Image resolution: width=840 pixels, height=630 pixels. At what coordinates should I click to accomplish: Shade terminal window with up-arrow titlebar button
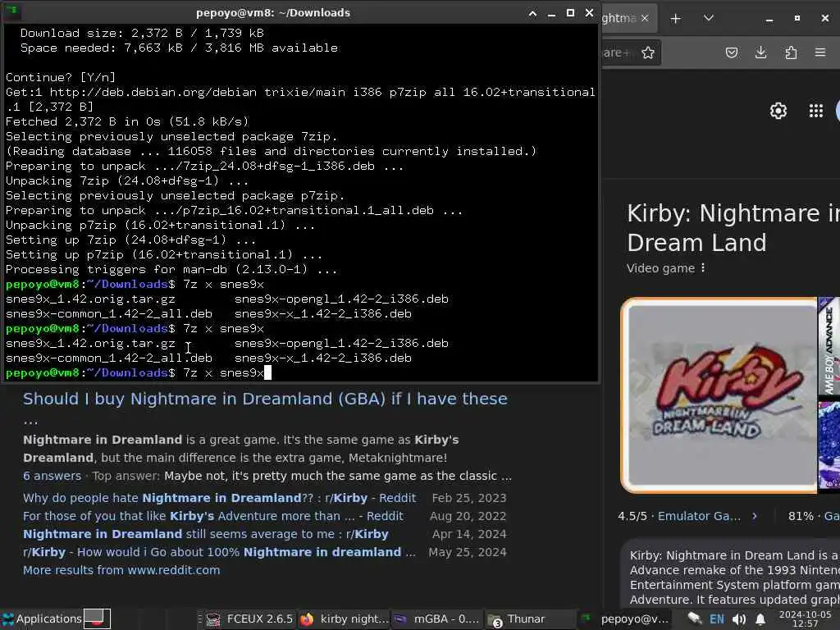pos(532,13)
